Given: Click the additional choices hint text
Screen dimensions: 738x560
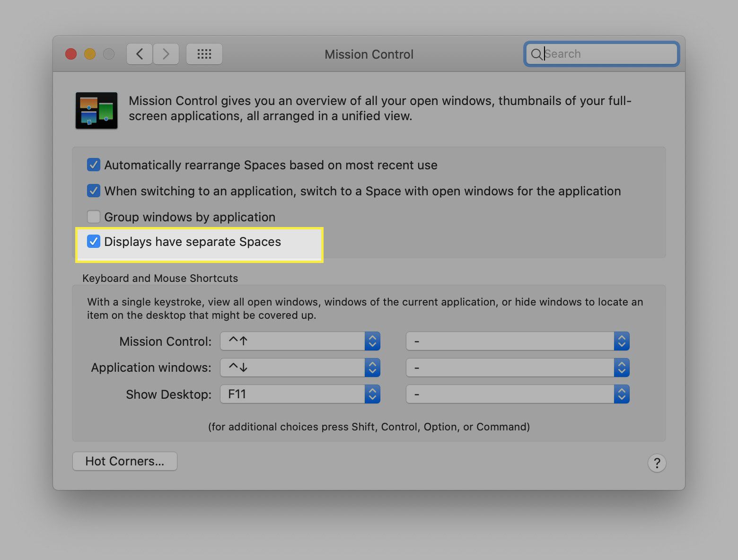Looking at the screenshot, I should [x=369, y=427].
